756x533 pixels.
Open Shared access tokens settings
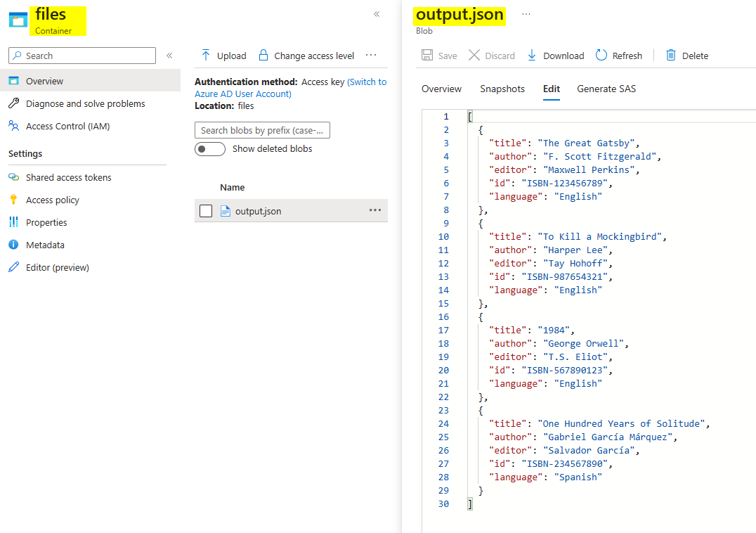(68, 177)
